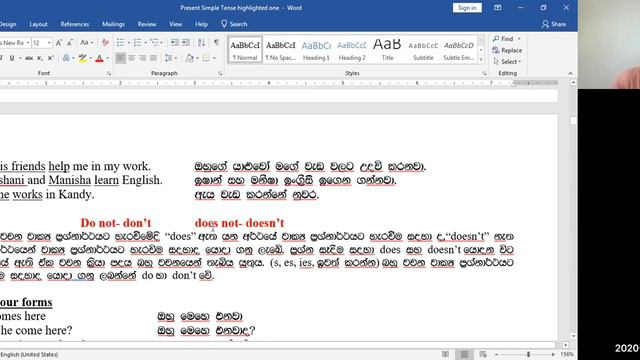Open font color dropdown arrow
This screenshot has width=640, height=360.
coord(107,58)
